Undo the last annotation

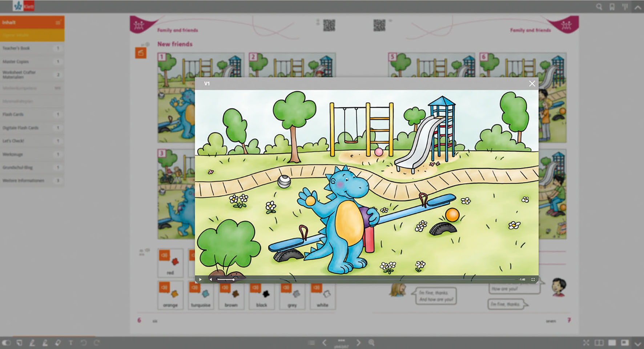pos(84,343)
